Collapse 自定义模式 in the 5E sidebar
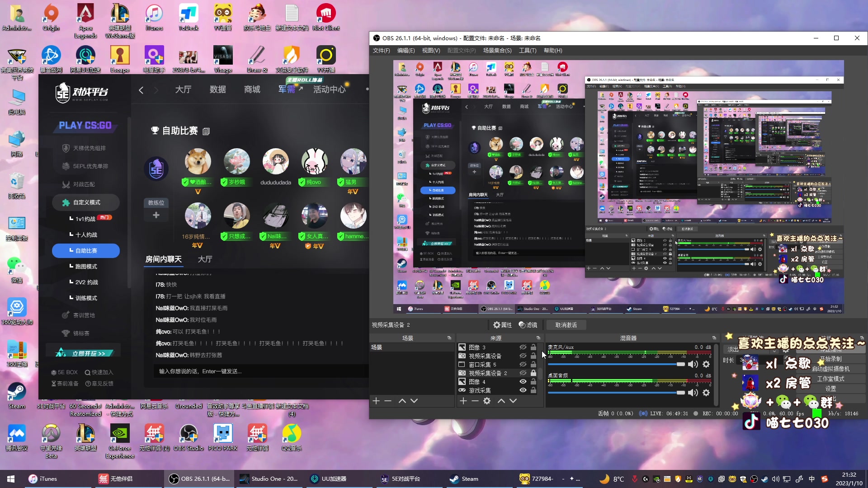 (x=86, y=202)
